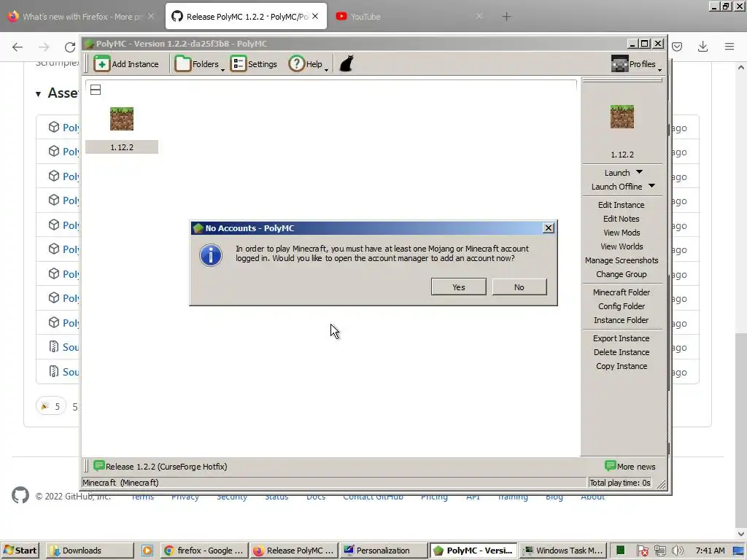The width and height of the screenshot is (747, 560).
Task: Click No in No Accounts dialog
Action: click(x=519, y=287)
